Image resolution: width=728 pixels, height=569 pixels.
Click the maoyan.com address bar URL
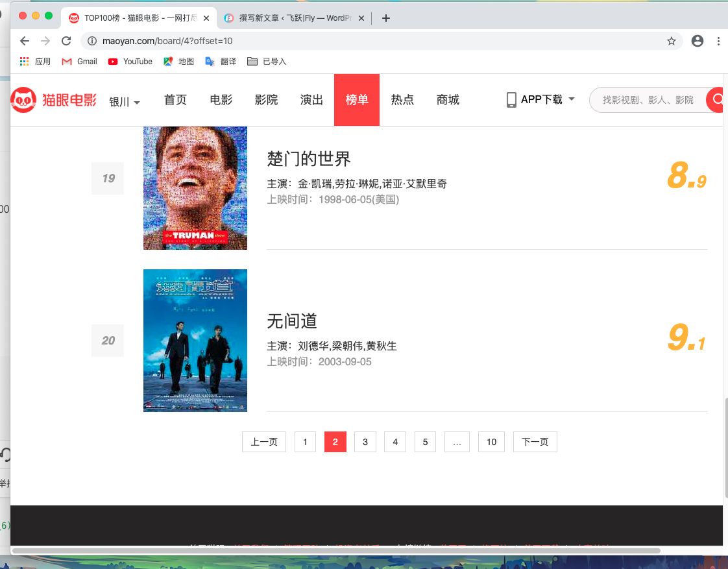(167, 41)
